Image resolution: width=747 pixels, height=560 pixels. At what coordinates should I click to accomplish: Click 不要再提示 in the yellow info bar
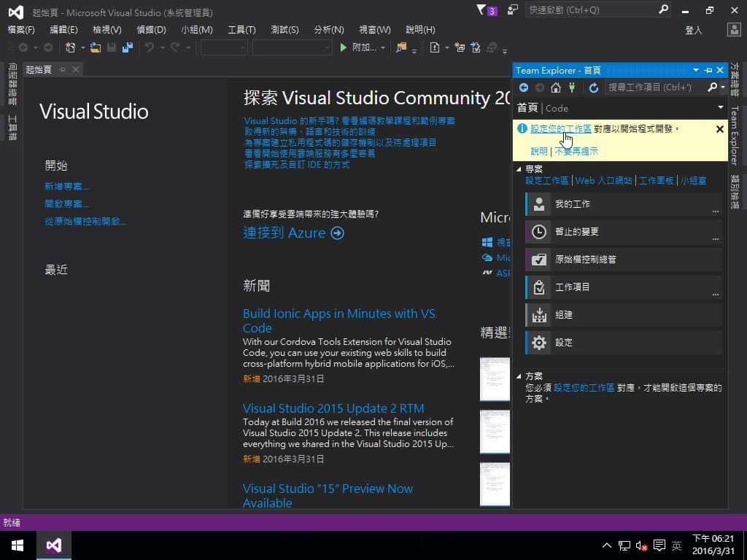click(x=576, y=152)
